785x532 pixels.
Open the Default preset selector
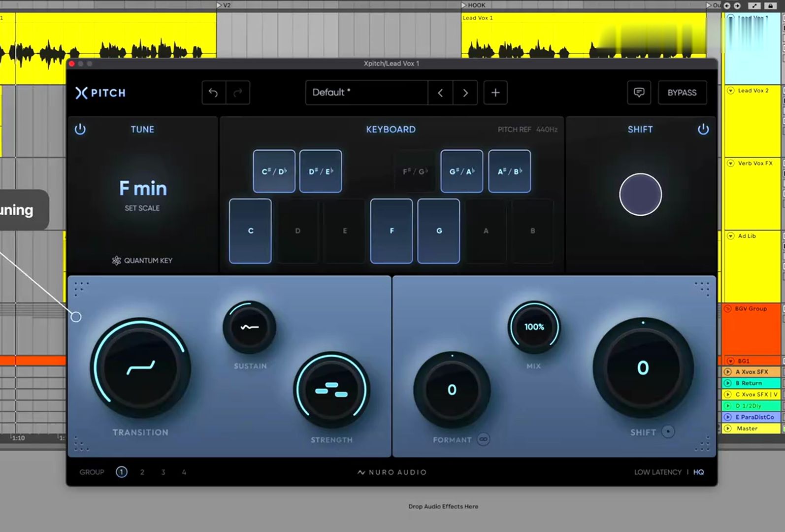pyautogui.click(x=367, y=93)
